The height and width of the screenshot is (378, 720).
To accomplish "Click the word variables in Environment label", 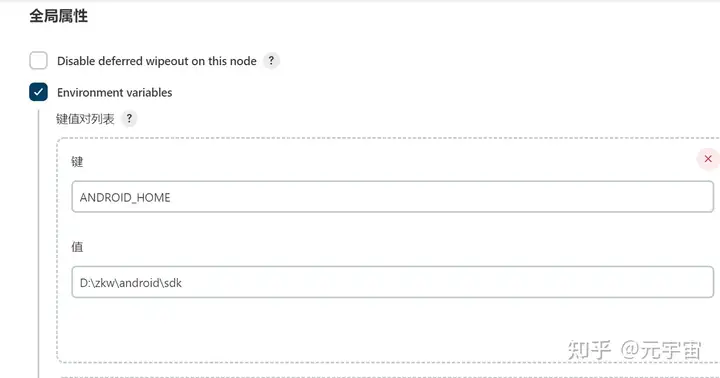I will [x=149, y=93].
